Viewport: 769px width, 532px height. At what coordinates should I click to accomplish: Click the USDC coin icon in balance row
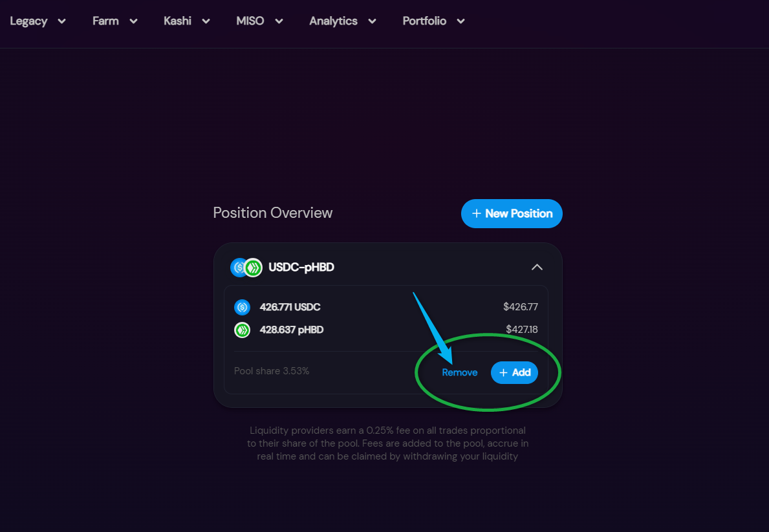click(x=243, y=307)
